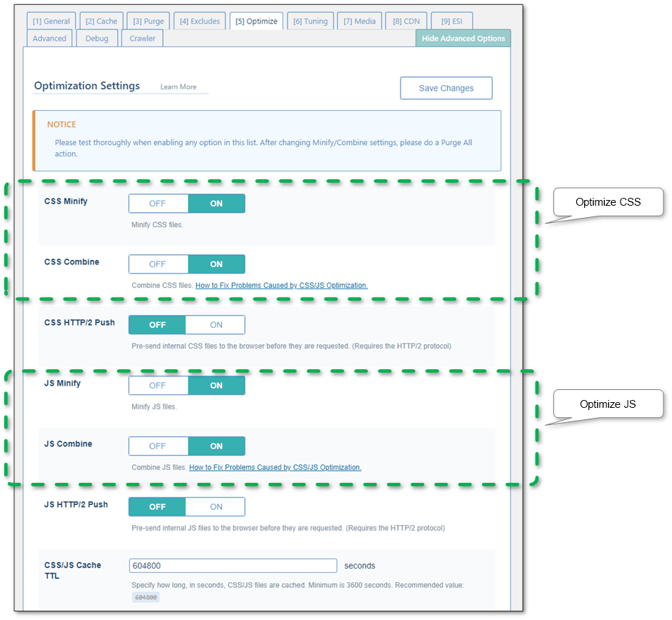
Task: Open the [6] Tuning tab
Action: (x=310, y=21)
